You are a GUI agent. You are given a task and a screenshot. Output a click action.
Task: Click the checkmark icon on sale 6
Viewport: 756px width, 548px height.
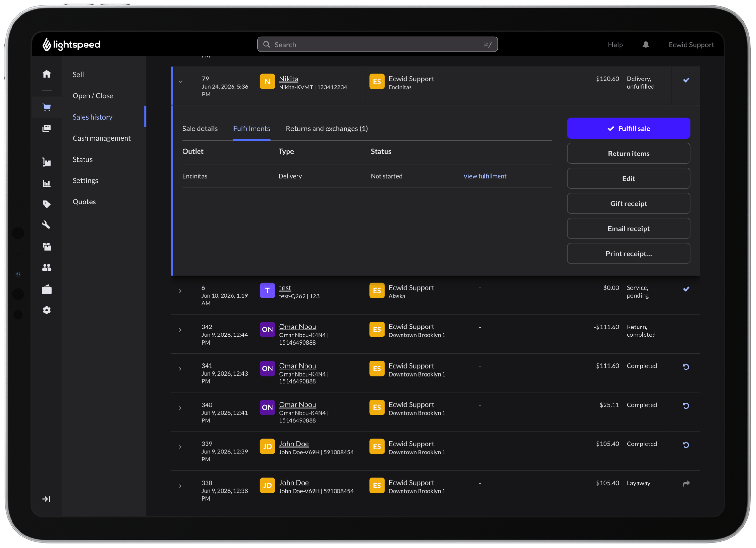tap(686, 289)
